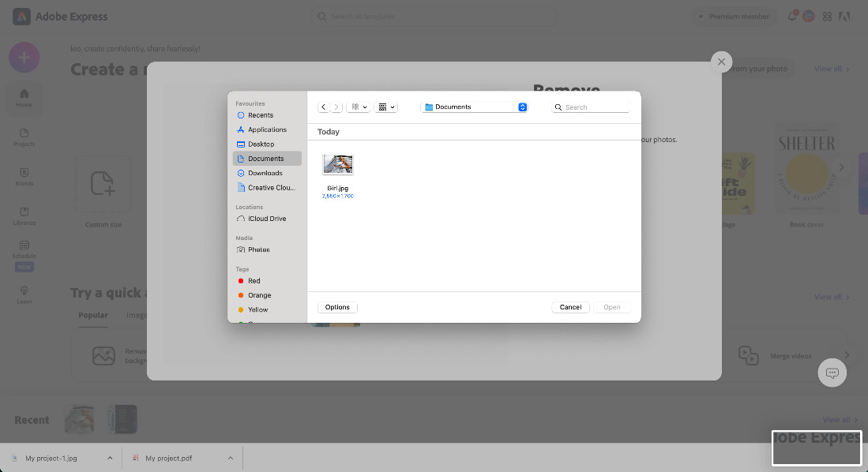
Task: Click Custom size tile
Action: click(103, 191)
